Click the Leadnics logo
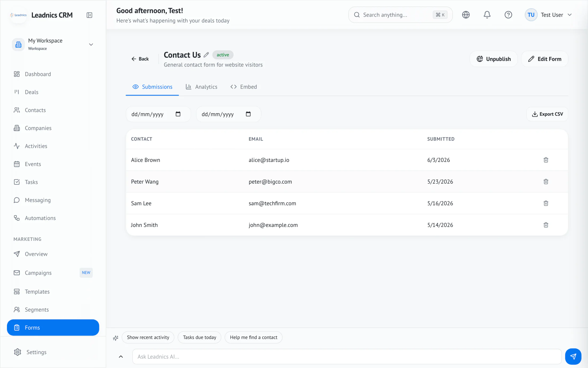Viewport: 588px width, 368px height. [x=18, y=15]
